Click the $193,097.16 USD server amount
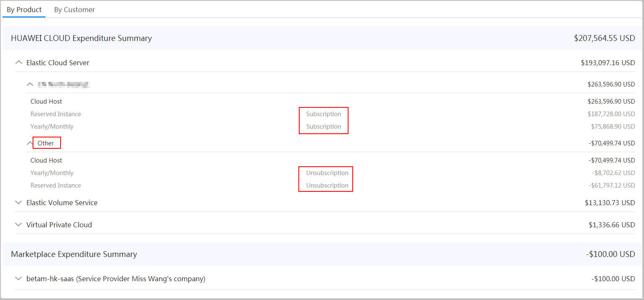Viewport: 644px width, 300px height. pos(608,63)
